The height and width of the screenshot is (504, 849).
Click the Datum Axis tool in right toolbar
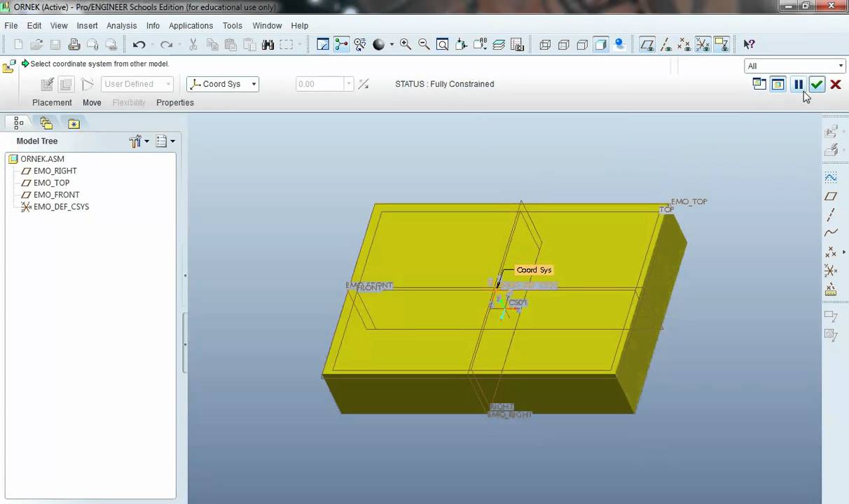point(831,215)
